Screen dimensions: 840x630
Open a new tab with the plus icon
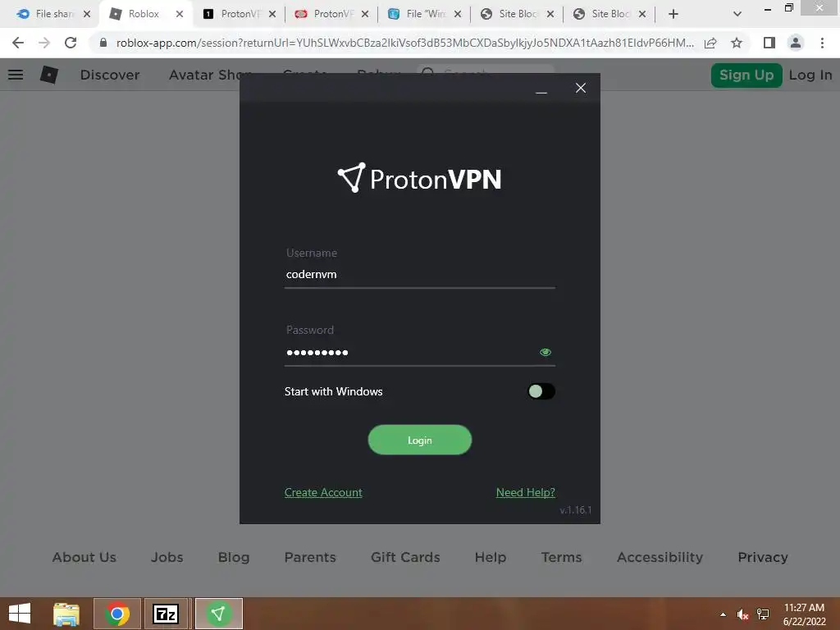click(673, 14)
